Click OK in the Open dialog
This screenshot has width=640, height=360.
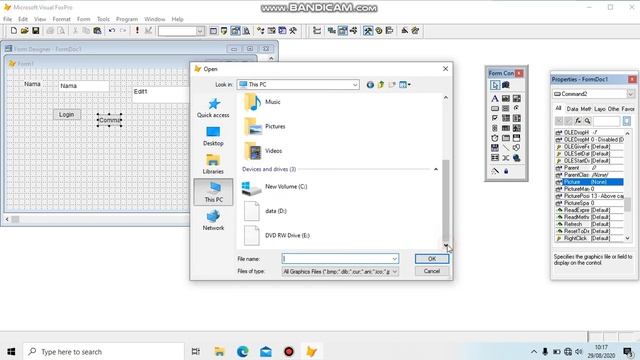[432, 259]
